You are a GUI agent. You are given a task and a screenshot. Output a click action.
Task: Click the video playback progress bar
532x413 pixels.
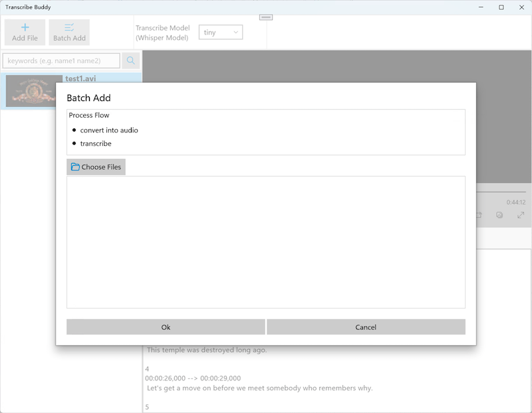pos(505,193)
